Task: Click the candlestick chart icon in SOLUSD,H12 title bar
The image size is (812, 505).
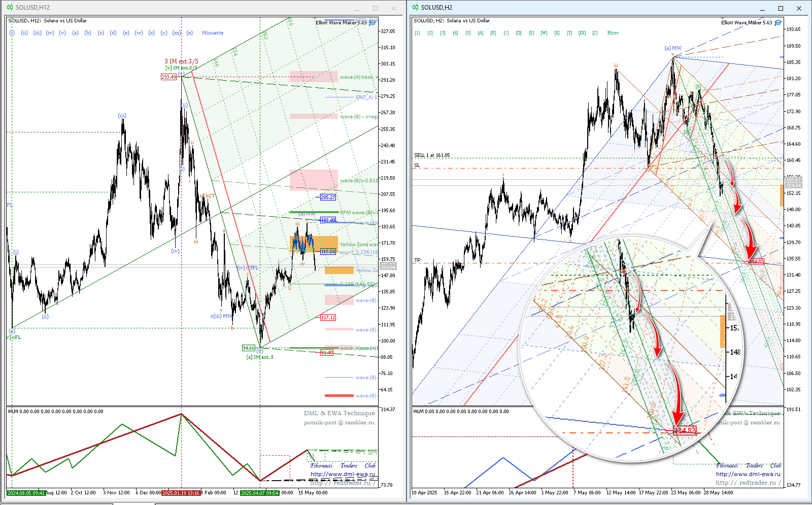Action: point(10,8)
